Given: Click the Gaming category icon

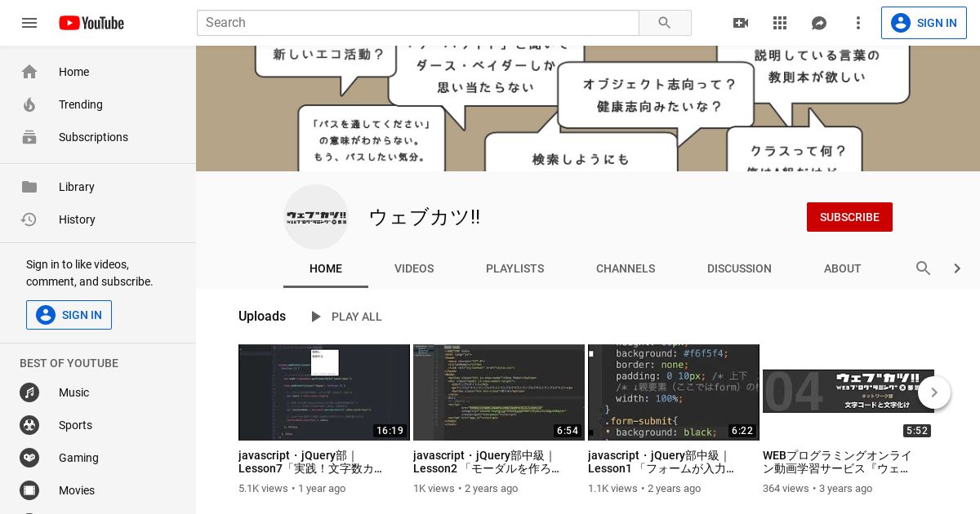Looking at the screenshot, I should click(x=29, y=458).
